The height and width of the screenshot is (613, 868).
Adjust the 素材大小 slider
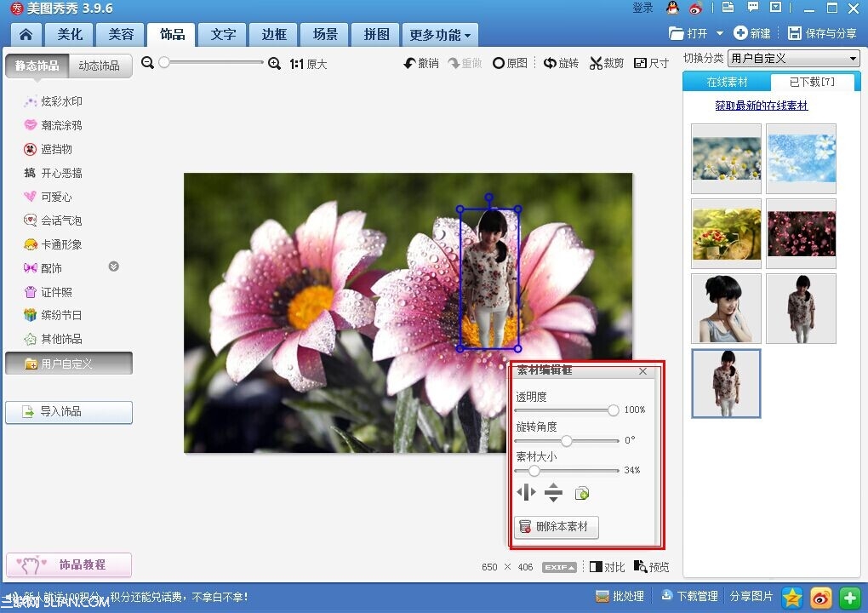(567, 471)
